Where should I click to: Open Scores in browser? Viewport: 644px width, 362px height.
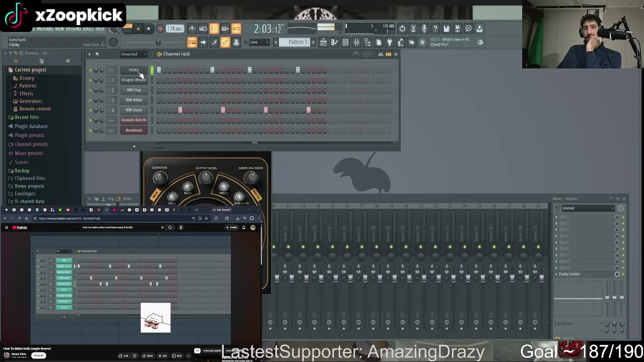21,162
